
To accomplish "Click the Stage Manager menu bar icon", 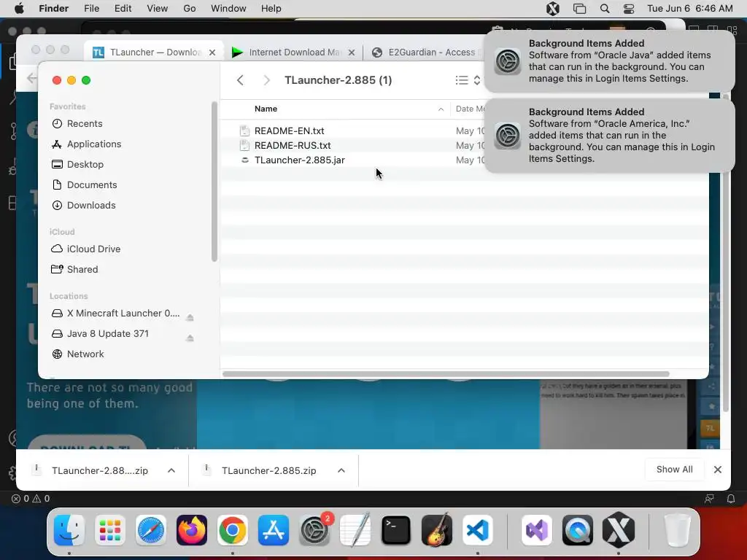I will click(579, 9).
